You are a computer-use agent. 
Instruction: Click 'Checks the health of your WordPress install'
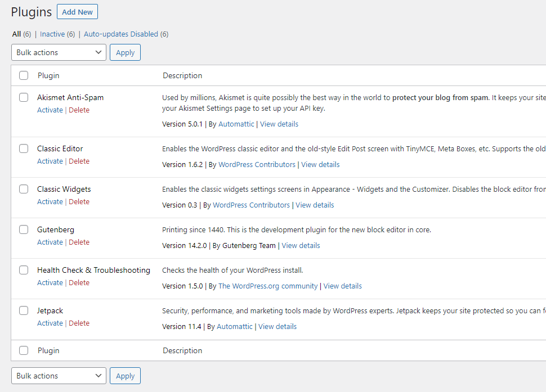(x=232, y=270)
